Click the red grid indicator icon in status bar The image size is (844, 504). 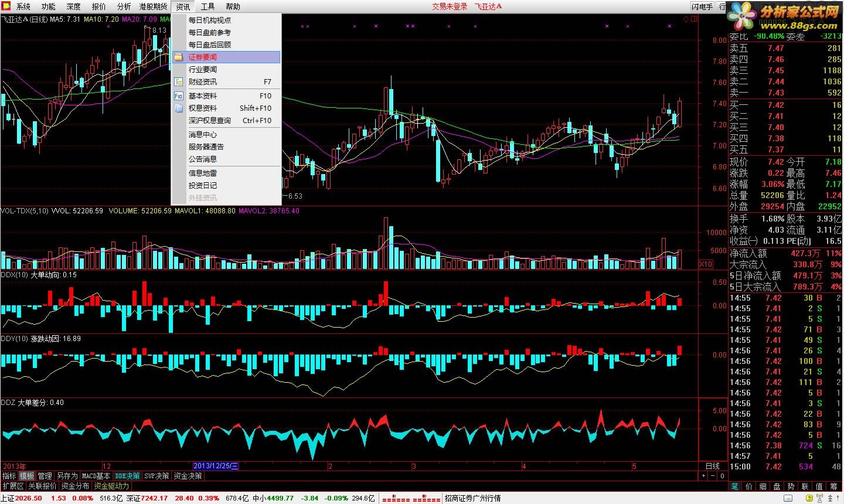click(410, 499)
